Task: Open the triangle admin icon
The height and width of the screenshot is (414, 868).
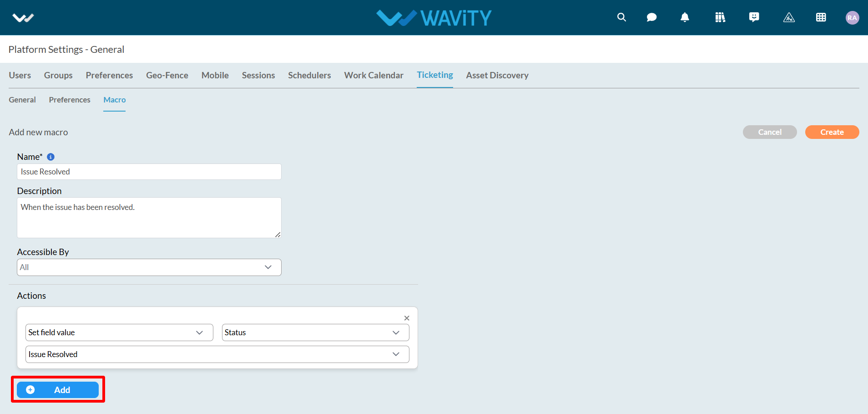Action: 789,17
